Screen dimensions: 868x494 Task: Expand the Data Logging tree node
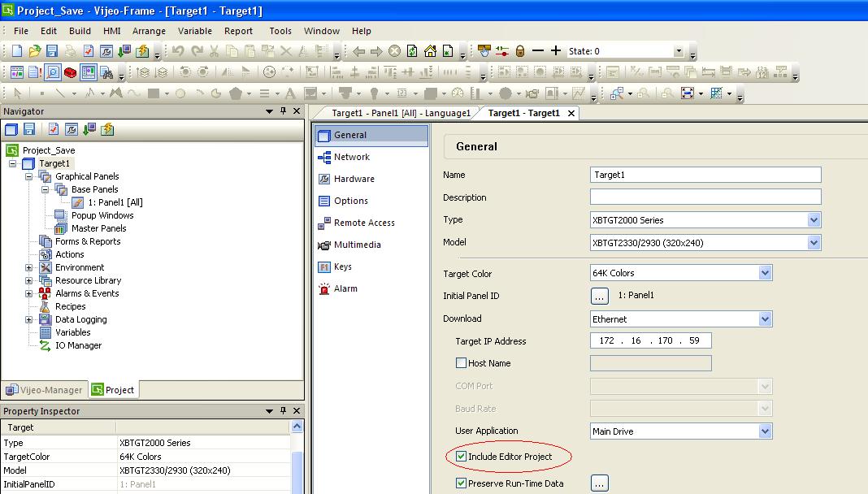click(28, 319)
